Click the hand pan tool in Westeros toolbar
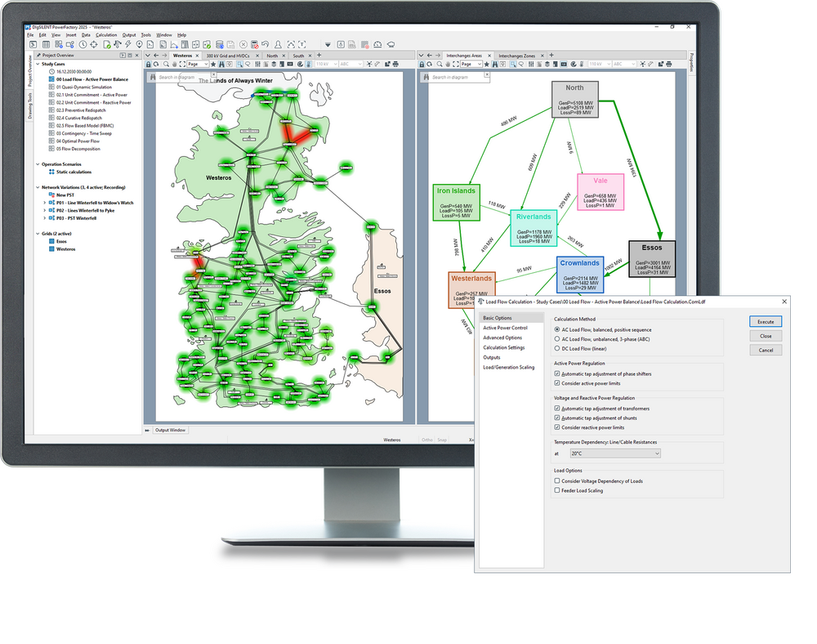The height and width of the screenshot is (644, 817). (x=175, y=64)
